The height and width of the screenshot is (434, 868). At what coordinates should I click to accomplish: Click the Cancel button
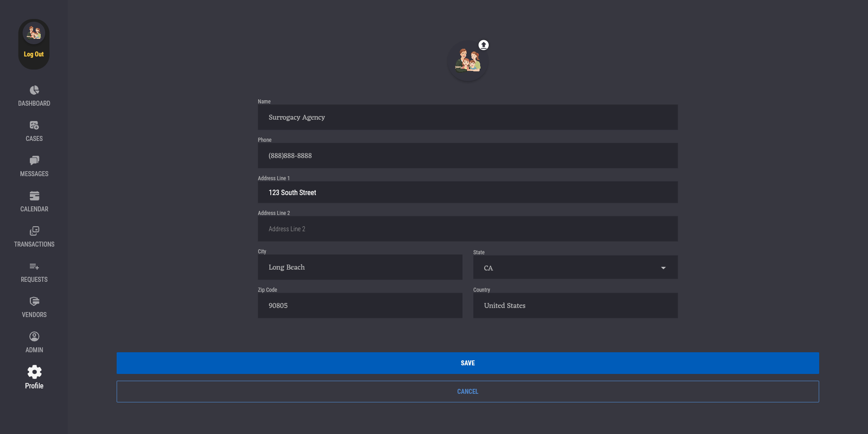pyautogui.click(x=467, y=392)
